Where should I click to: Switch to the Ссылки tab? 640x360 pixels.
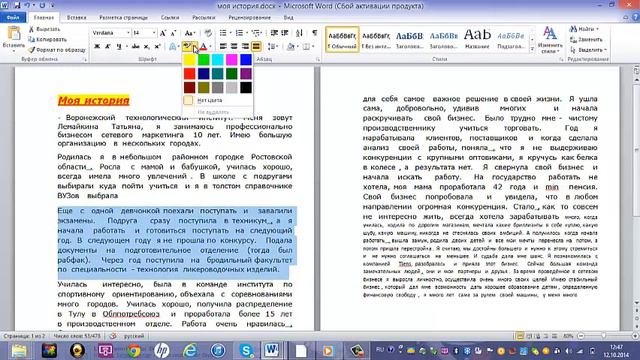[170, 18]
